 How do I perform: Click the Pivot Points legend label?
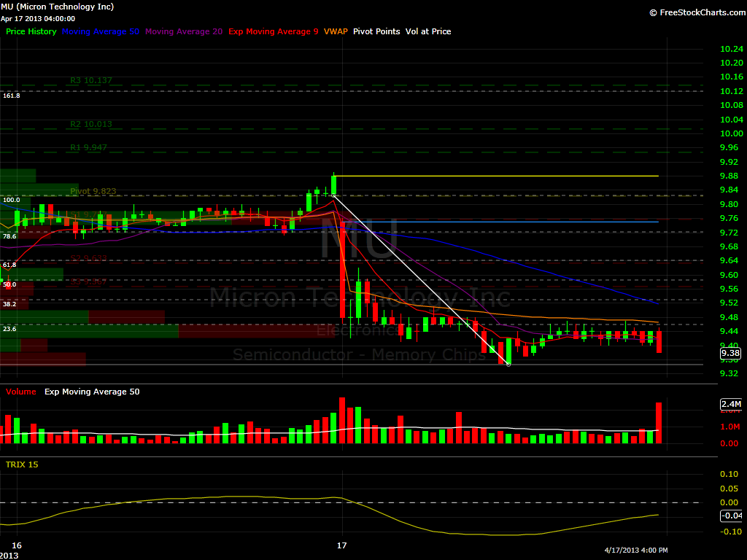coord(376,31)
